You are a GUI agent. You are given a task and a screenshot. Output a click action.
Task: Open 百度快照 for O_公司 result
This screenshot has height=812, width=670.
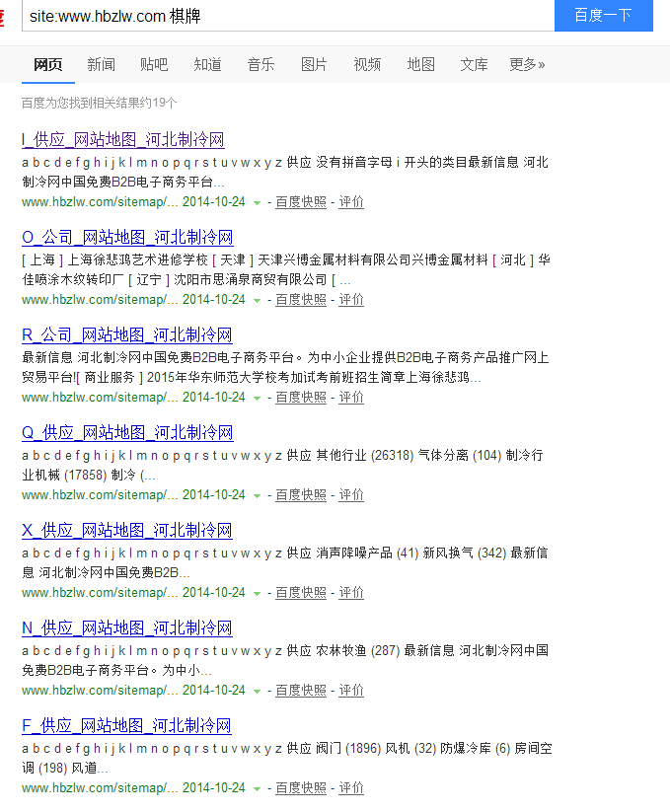coord(301,300)
